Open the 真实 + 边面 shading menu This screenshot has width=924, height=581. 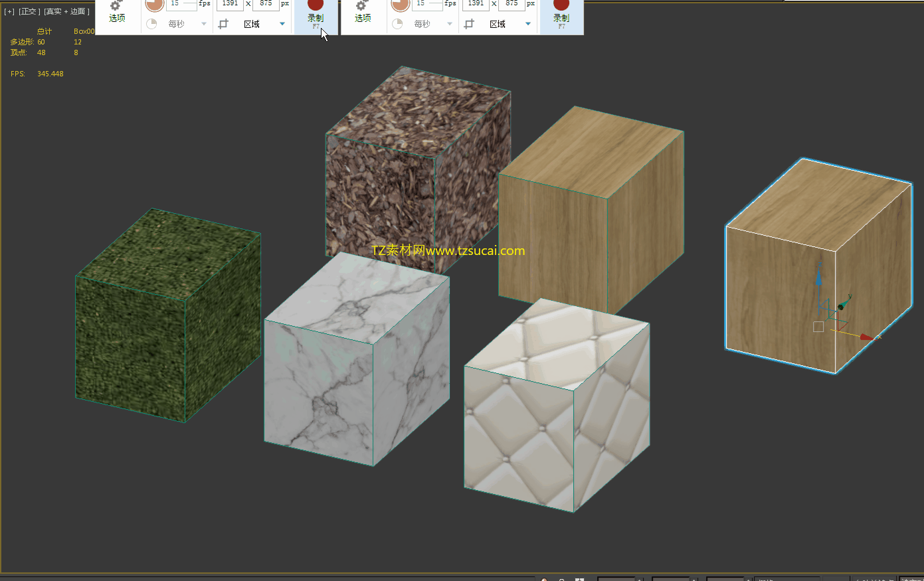point(66,11)
